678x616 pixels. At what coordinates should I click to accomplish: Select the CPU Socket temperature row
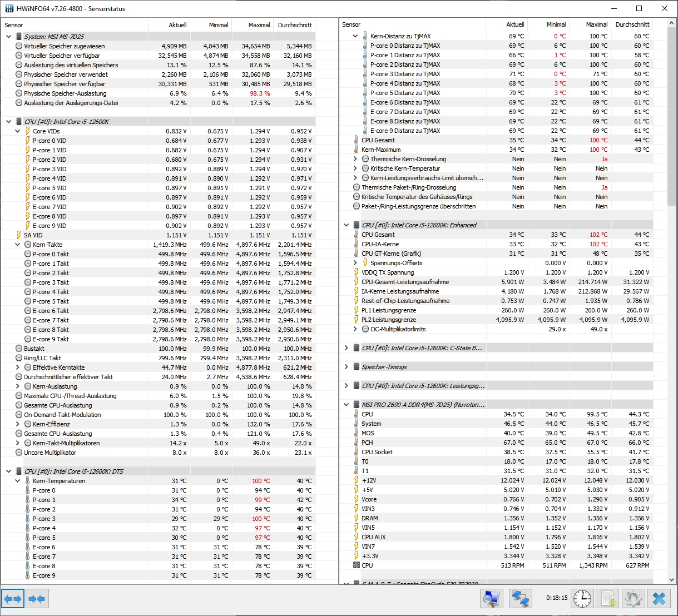coord(496,452)
